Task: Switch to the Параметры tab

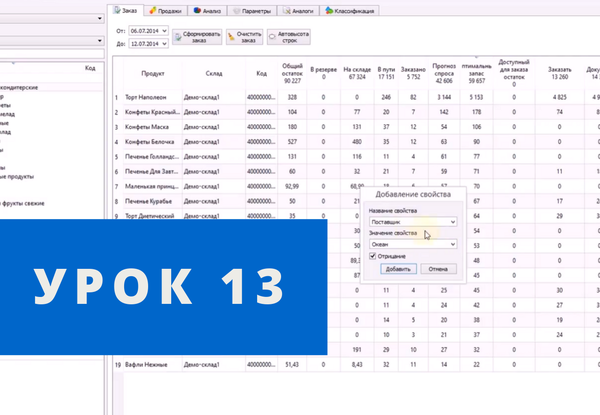Action: (x=252, y=11)
